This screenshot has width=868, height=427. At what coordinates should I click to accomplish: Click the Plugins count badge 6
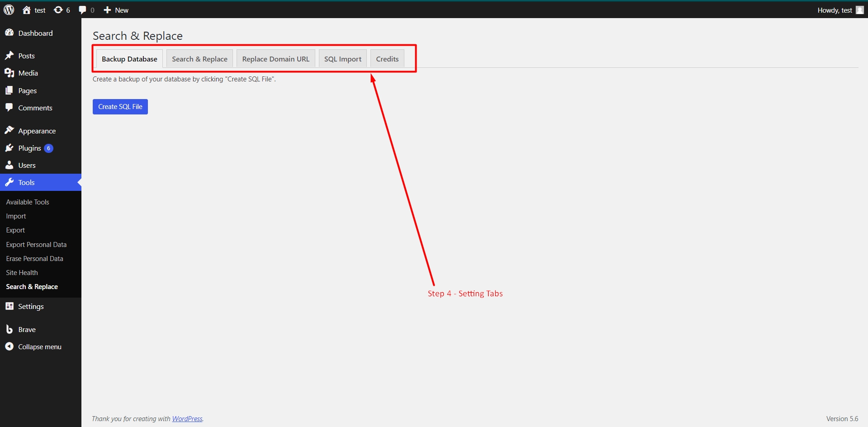[48, 148]
